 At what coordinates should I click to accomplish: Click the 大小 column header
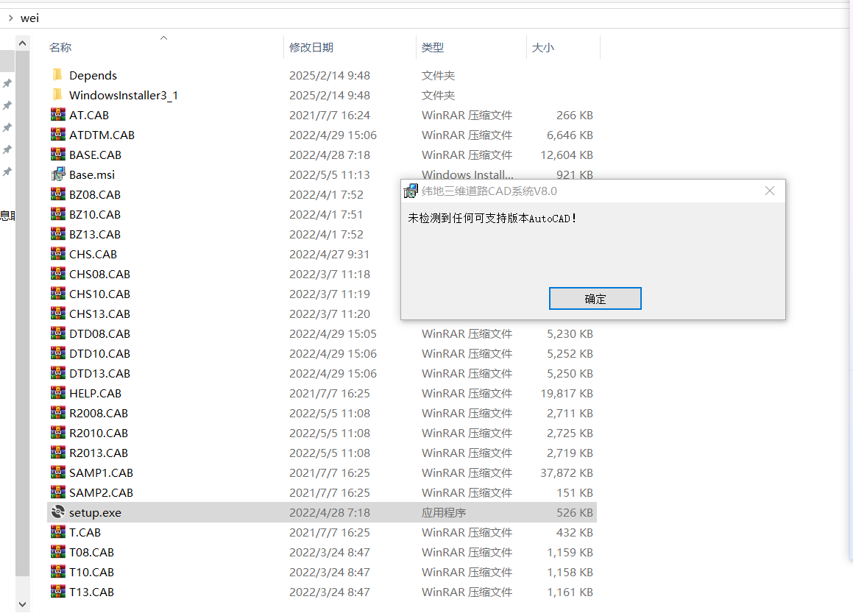(x=543, y=47)
